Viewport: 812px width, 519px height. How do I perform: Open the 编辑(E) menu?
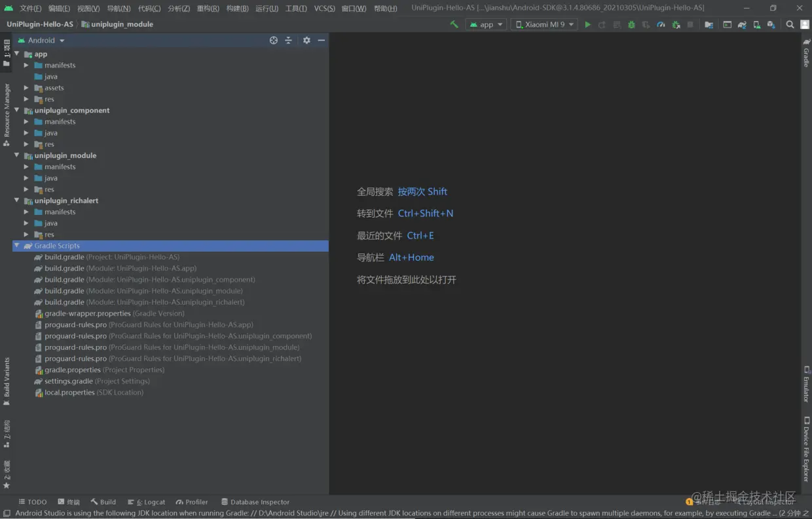pyautogui.click(x=59, y=9)
